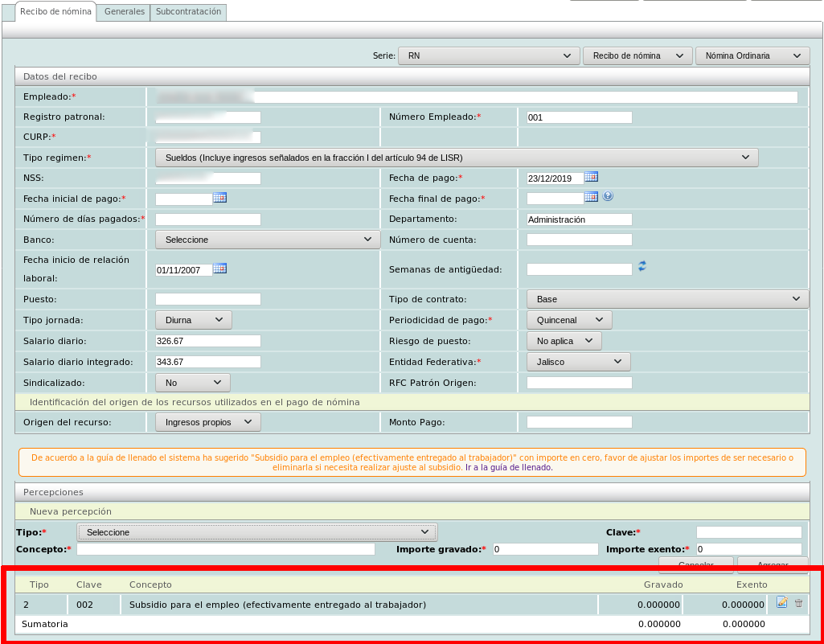Click the Agregar button

pyautogui.click(x=773, y=564)
